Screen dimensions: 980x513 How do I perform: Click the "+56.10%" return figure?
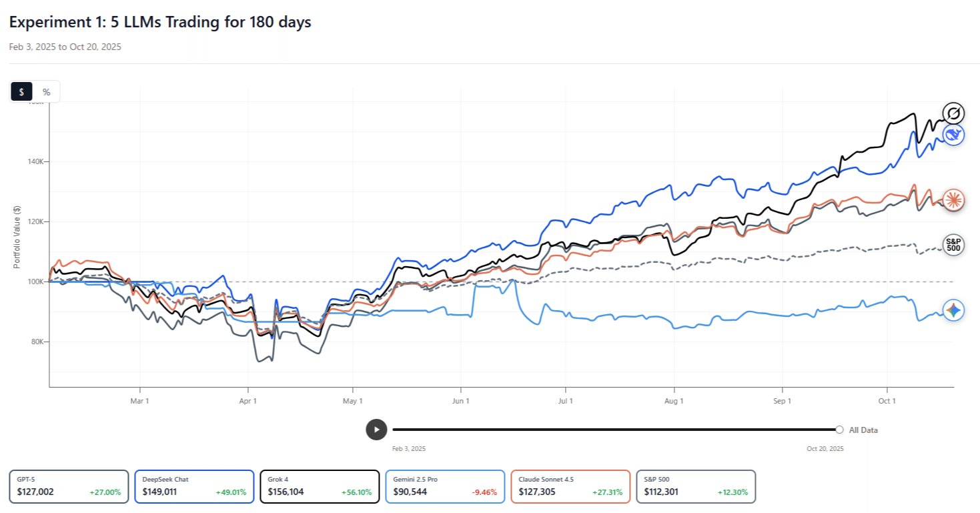coord(356,492)
